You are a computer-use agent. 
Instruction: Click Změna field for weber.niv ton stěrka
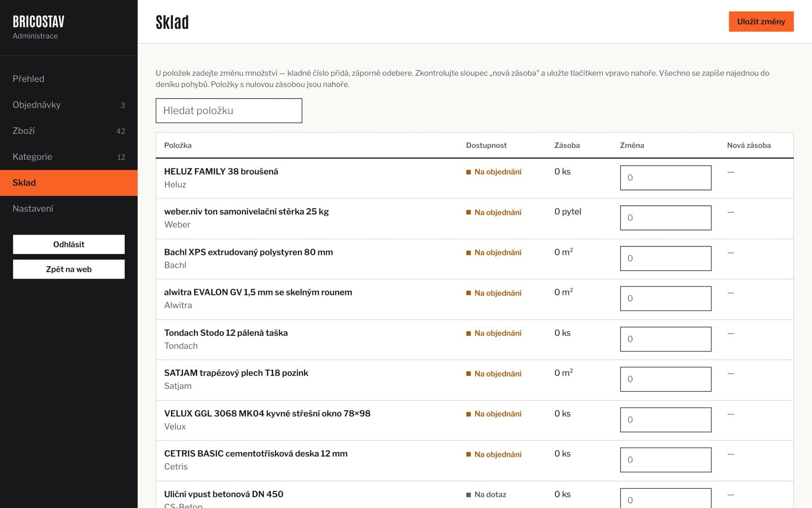[665, 218]
